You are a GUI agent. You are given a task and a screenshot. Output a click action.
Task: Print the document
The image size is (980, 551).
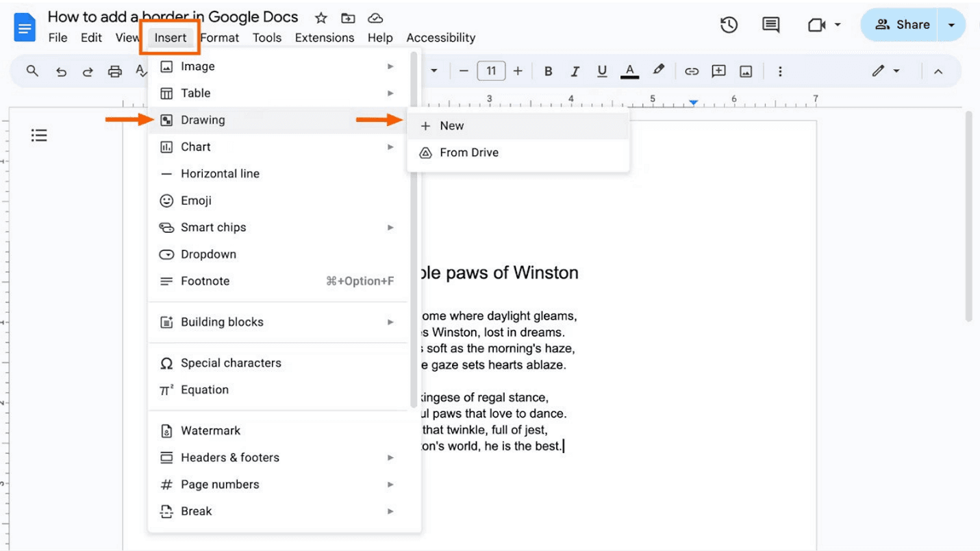click(115, 71)
